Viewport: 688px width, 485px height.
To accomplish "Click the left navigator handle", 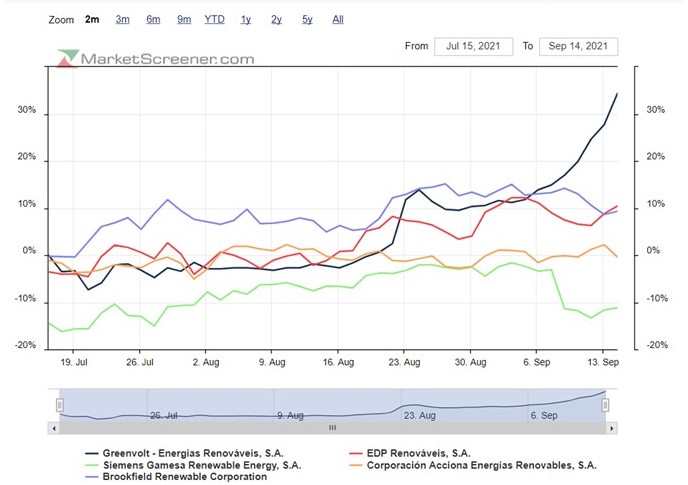I will point(60,405).
